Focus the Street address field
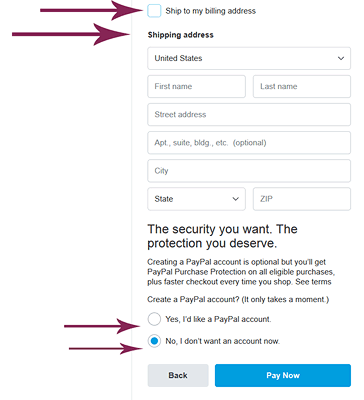This screenshot has width=364, height=400. 249,115
